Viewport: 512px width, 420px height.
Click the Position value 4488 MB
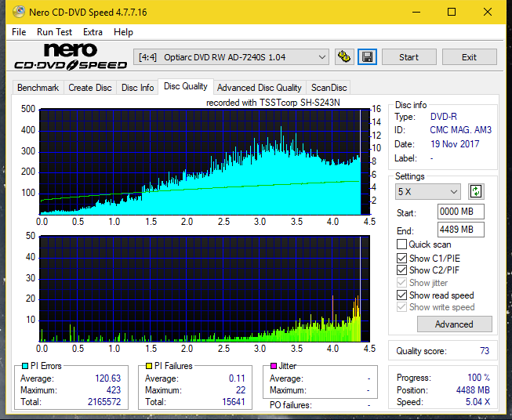click(x=473, y=390)
